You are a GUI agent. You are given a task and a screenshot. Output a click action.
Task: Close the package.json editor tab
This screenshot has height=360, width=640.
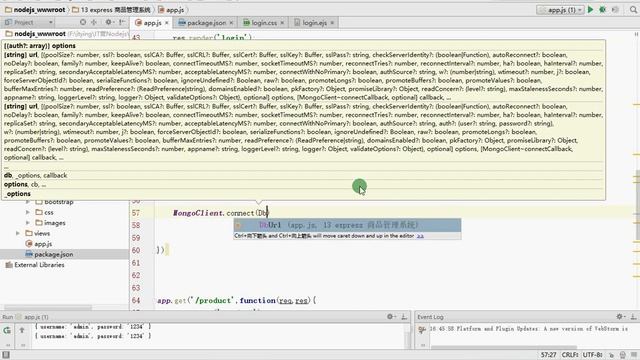(x=231, y=23)
